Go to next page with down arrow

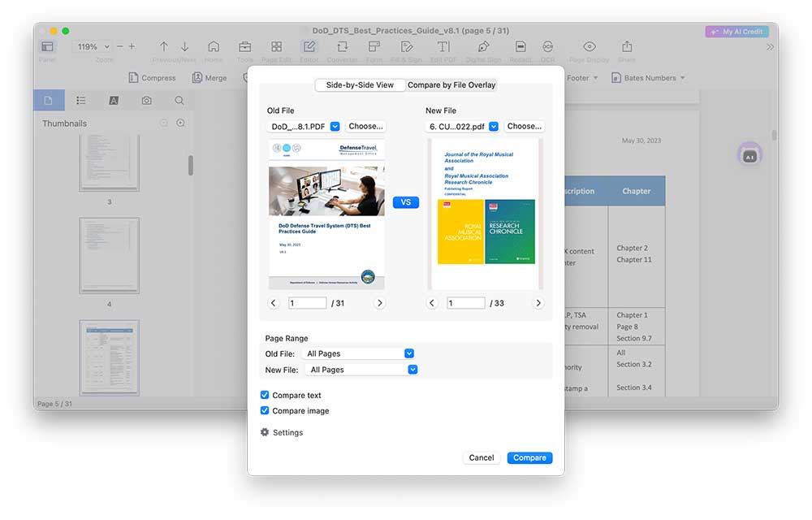click(185, 46)
